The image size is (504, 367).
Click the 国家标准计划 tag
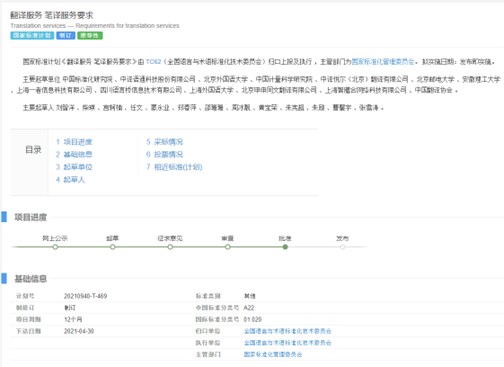click(32, 36)
